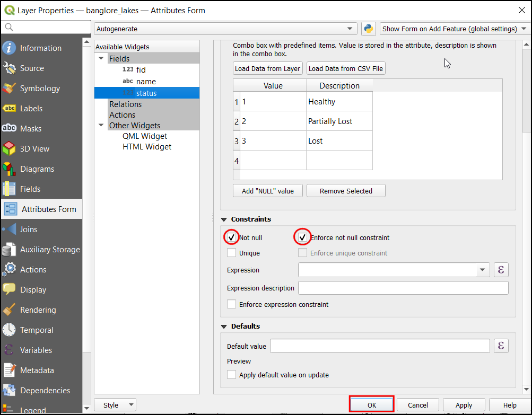The image size is (532, 415).
Task: Select the name field in tree
Action: click(x=147, y=82)
